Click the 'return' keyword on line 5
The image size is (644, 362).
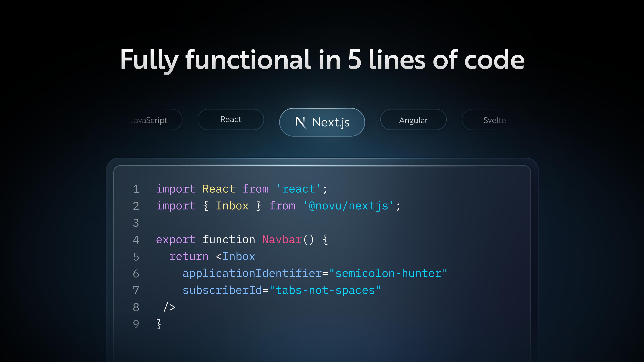point(189,257)
